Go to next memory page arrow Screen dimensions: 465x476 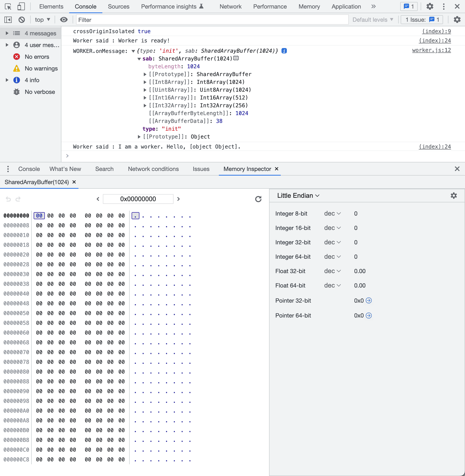point(179,199)
